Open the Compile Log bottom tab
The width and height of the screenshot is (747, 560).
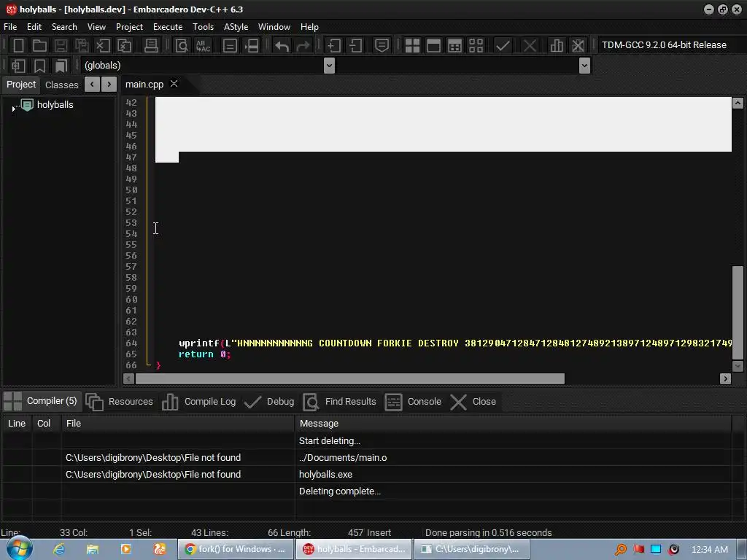[198, 402]
